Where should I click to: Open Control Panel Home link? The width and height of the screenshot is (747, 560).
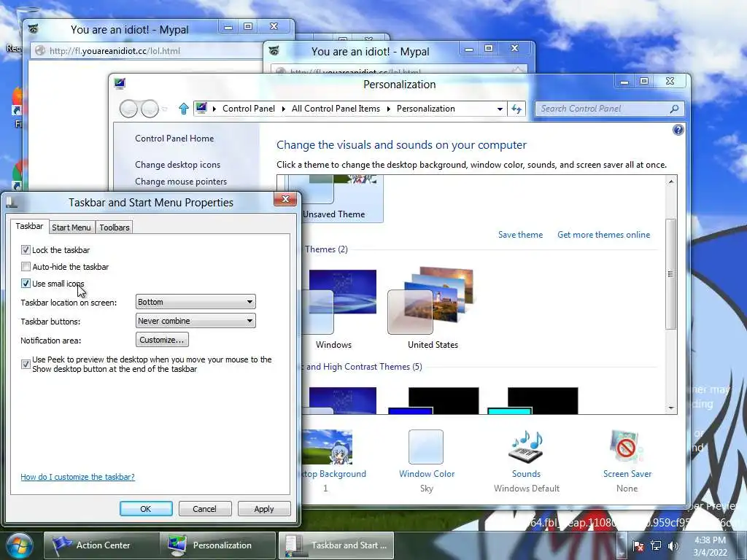tap(174, 139)
